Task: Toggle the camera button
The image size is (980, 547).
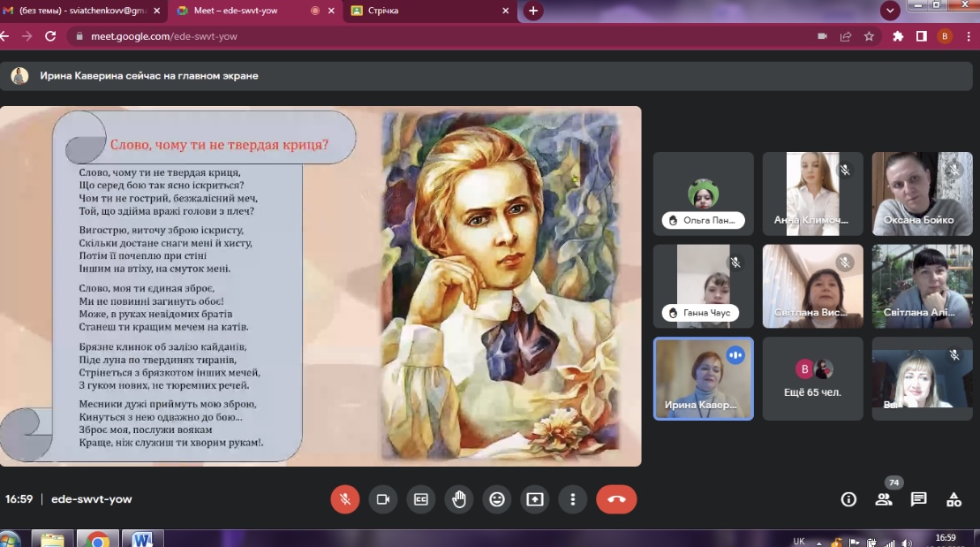Action: coord(383,498)
